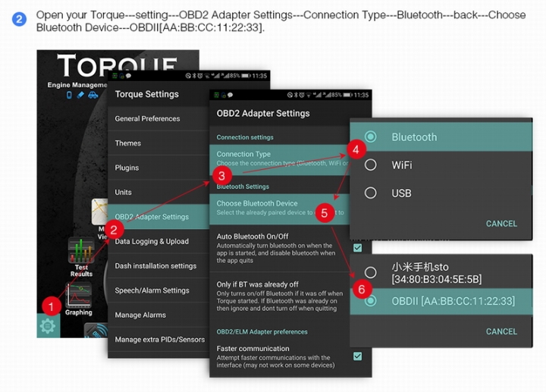
Task: Toggle the Faster communication checkbox
Action: pos(357,356)
